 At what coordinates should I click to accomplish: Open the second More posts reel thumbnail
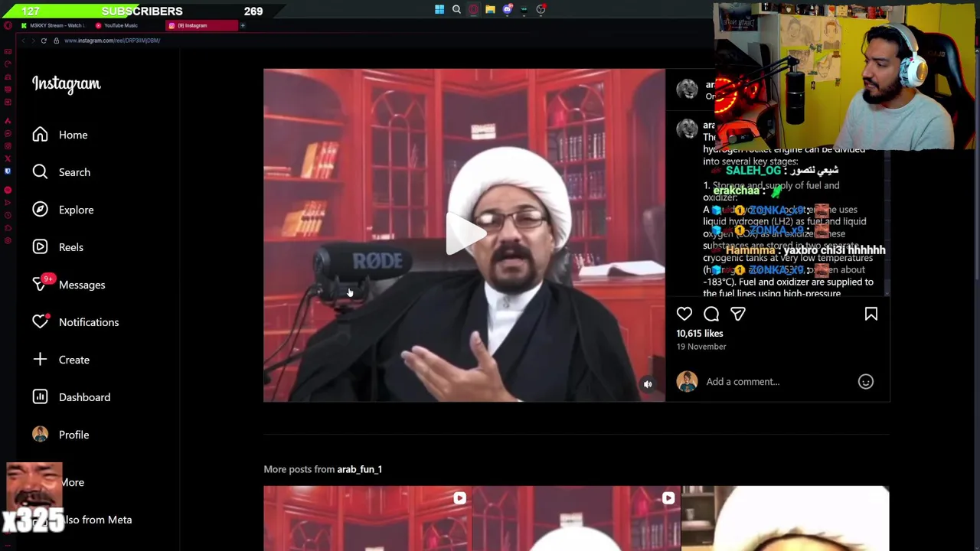tap(577, 518)
